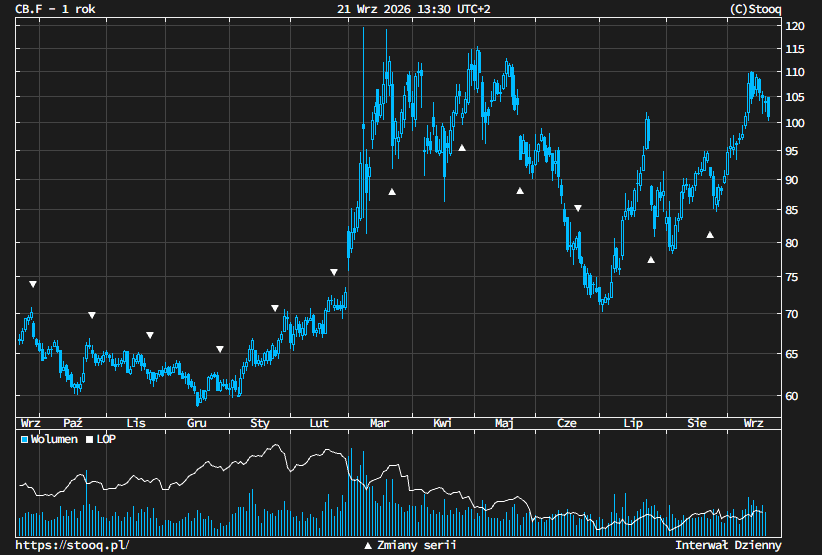Click the (C)Stooq copyright text
822x555 pixels.
[755, 9]
